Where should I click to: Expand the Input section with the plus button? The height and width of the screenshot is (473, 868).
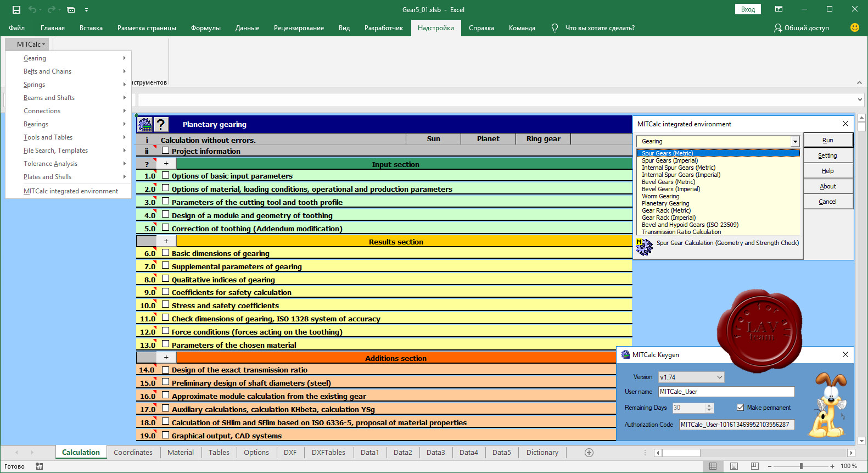166,164
